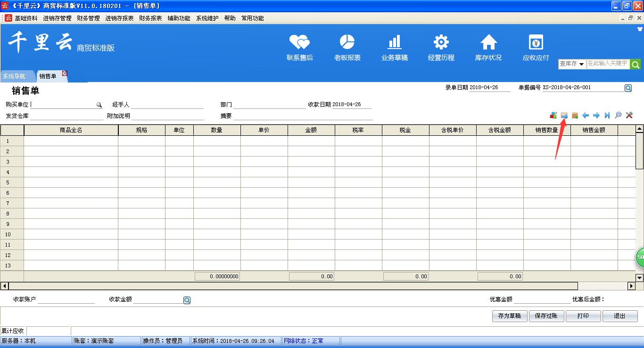The image size is (644, 348).
Task: Open the 经营历程 gear icon
Action: pos(441,42)
